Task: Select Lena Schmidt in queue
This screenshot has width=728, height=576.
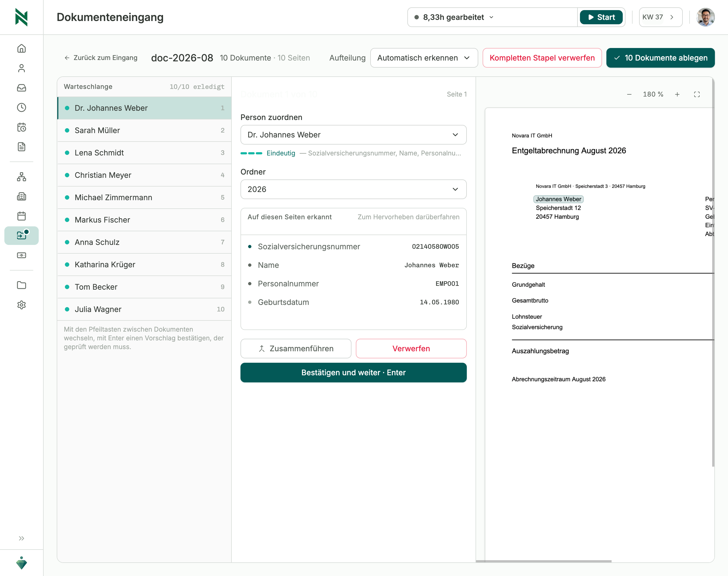Action: point(144,153)
